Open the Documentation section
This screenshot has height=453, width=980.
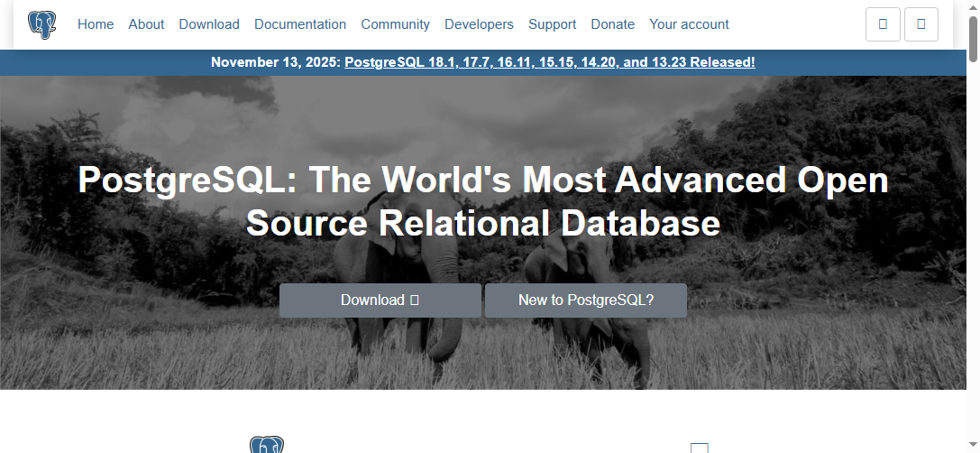[300, 24]
